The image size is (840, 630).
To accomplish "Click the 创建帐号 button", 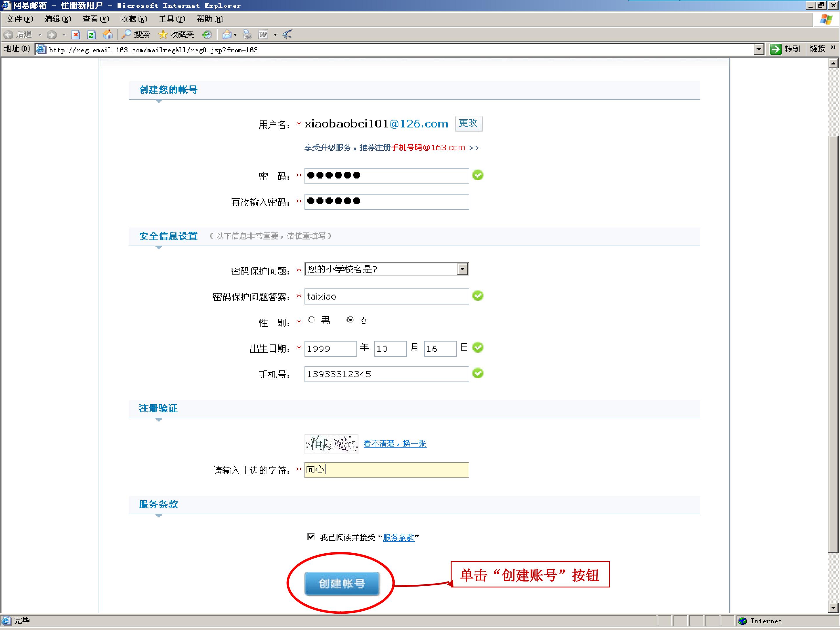I will coord(342,583).
